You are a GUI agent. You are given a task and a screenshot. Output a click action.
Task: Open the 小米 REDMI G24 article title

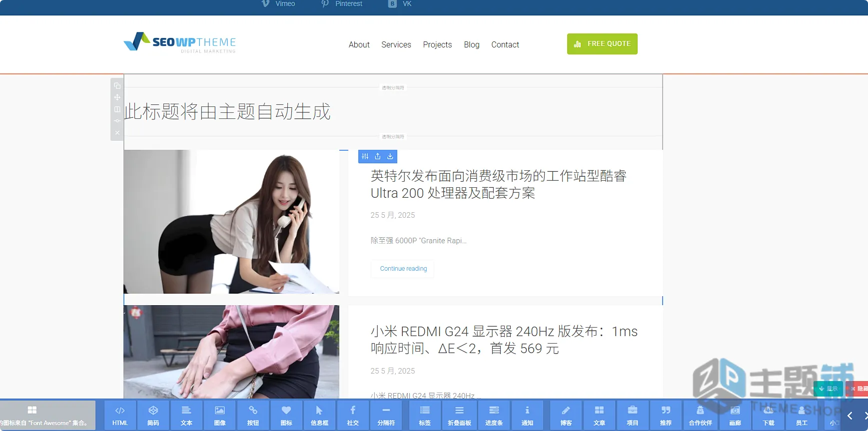click(x=504, y=340)
